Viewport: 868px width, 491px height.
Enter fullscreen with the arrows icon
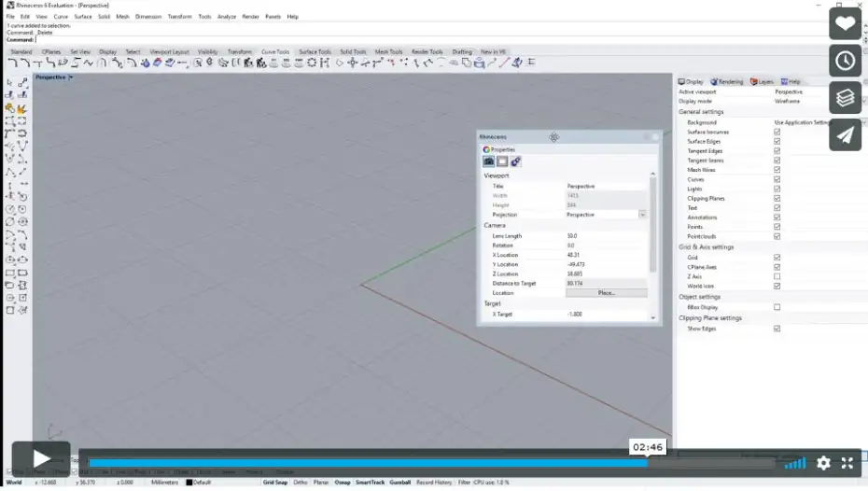pos(847,463)
